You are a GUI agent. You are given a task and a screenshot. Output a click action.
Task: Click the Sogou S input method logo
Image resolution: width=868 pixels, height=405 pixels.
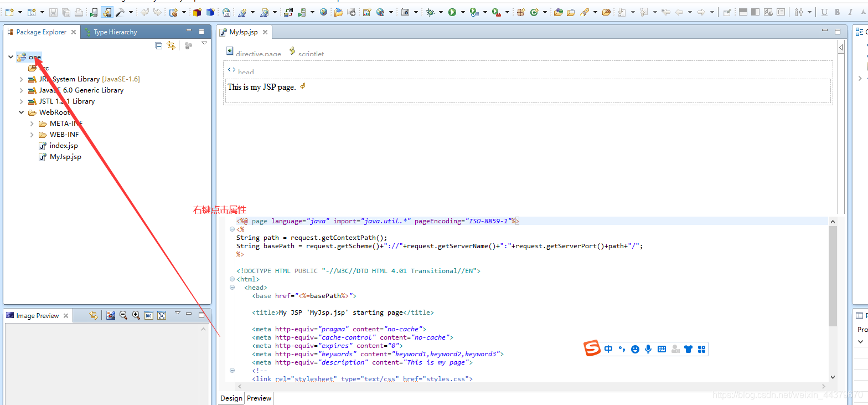[592, 348]
